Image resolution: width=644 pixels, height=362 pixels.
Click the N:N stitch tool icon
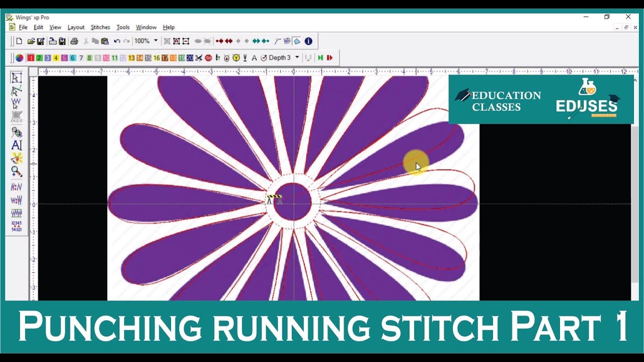[x=17, y=187]
